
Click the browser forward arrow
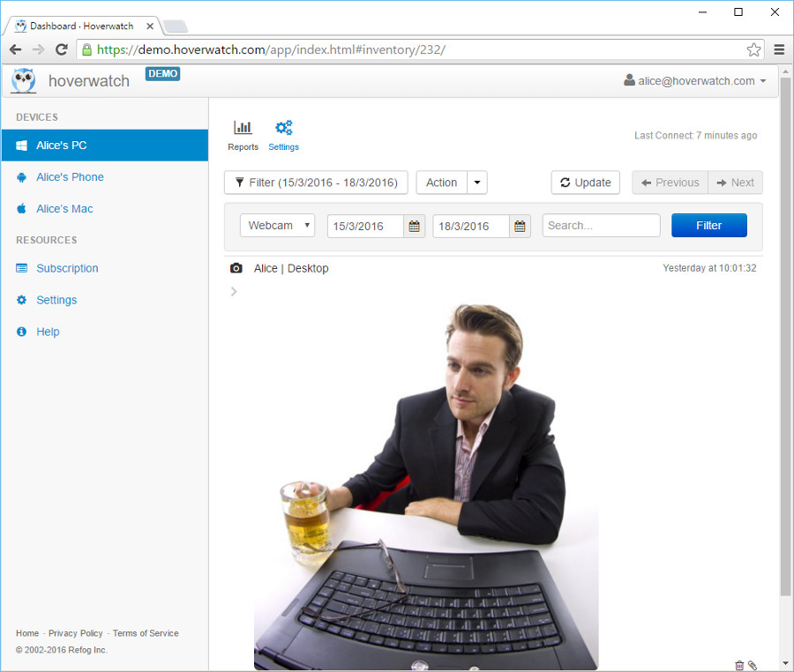coord(38,49)
